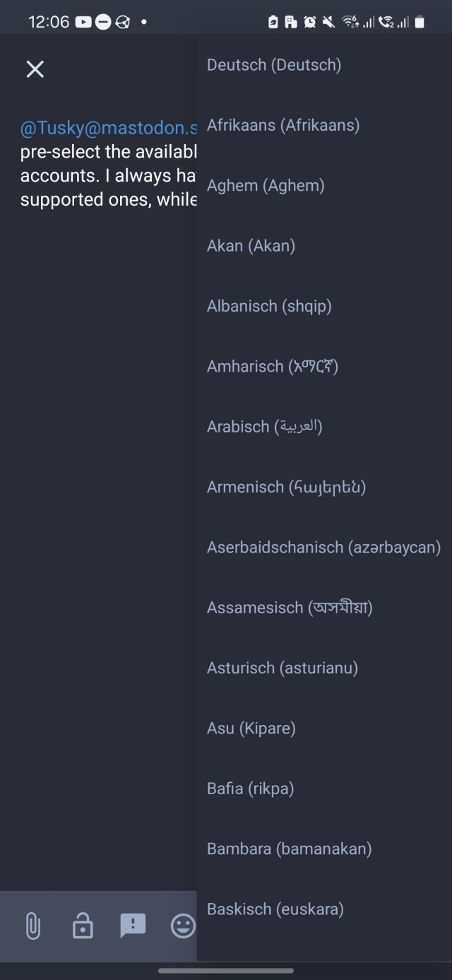
Task: Select Amharisch language entry
Action: click(x=273, y=367)
